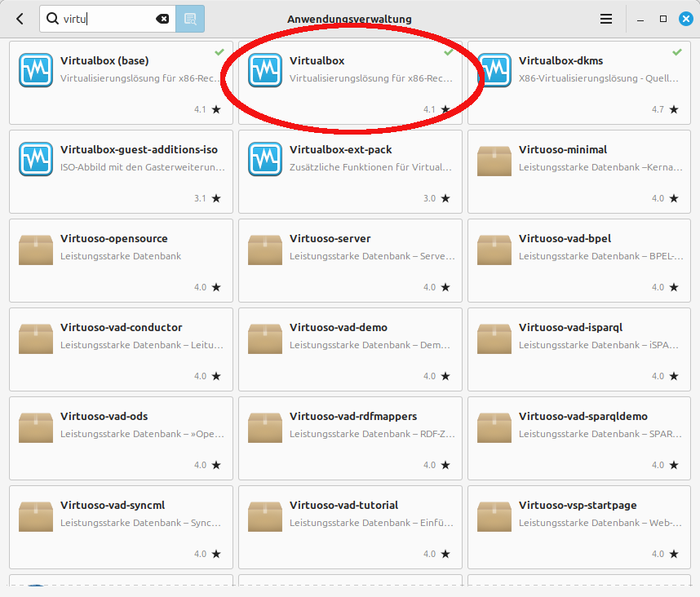Click the search input field
Image resolution: width=700 pixels, height=597 pixels.
106,19
